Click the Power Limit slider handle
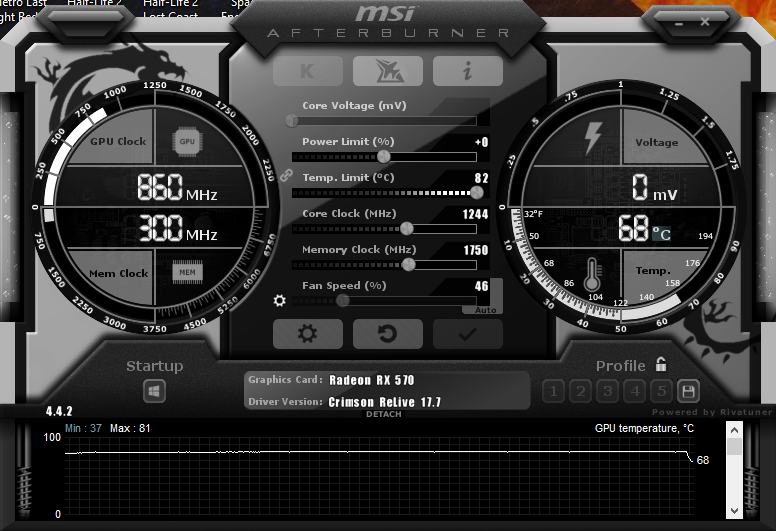 point(384,157)
